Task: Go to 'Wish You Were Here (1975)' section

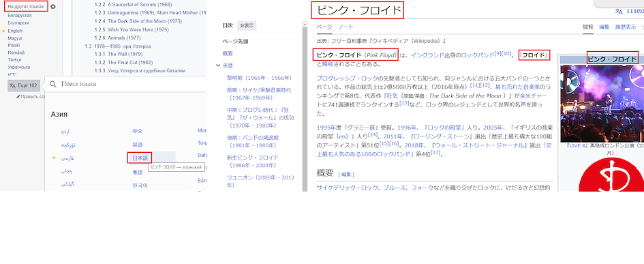Action: [x=138, y=29]
